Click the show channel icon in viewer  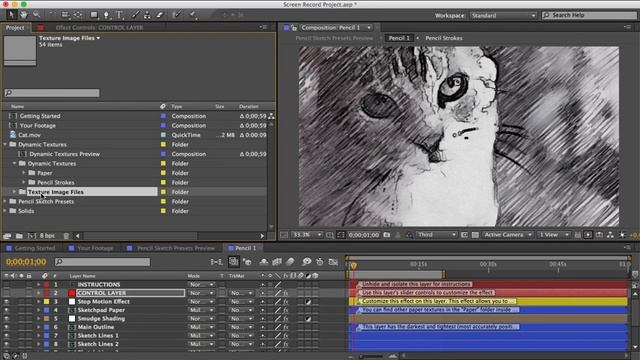pos(409,235)
